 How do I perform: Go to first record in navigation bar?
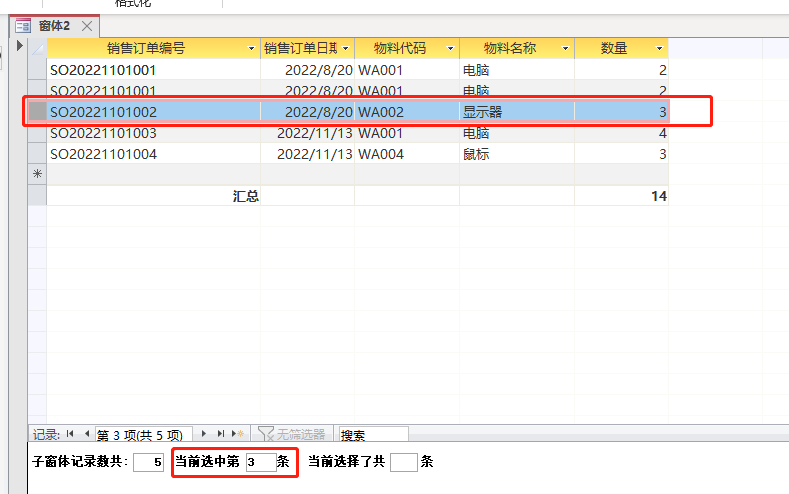click(x=70, y=434)
